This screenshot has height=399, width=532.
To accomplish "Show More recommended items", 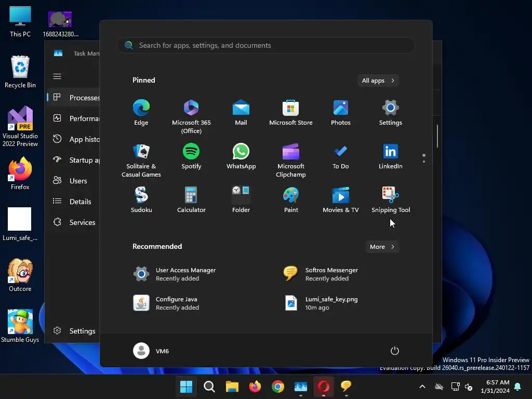I will tap(382, 247).
